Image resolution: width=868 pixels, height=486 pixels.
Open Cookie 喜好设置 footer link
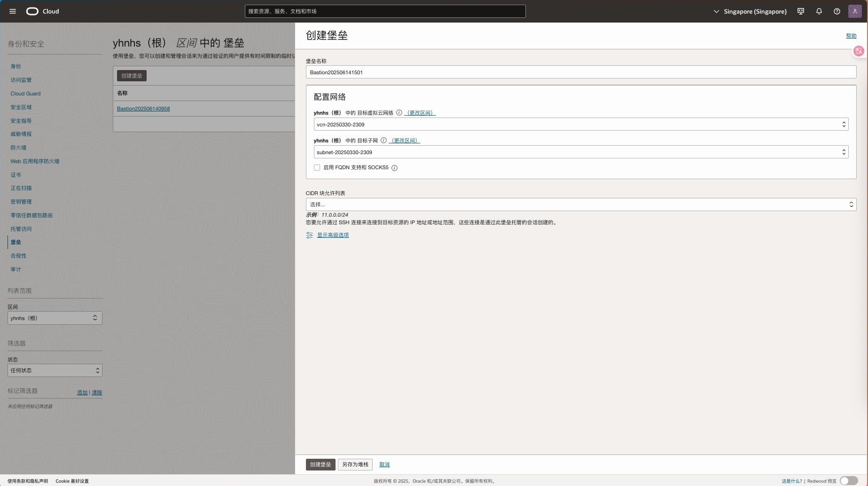click(x=72, y=481)
